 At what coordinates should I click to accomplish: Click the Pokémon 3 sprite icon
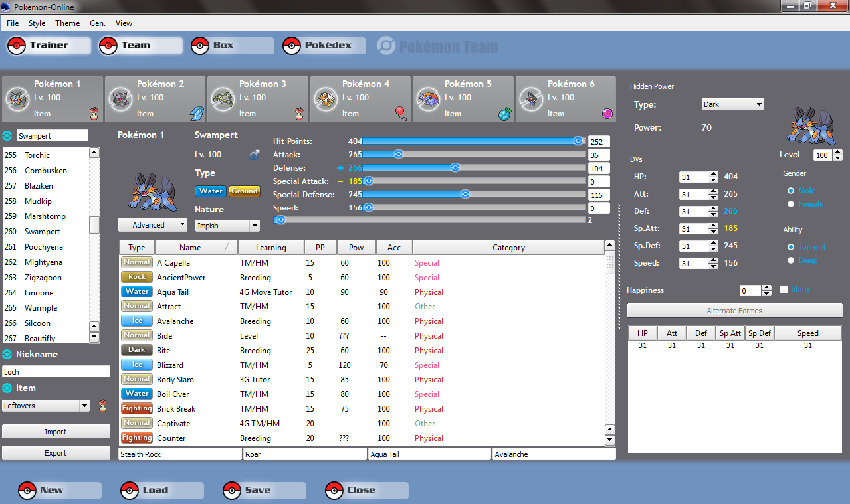click(221, 99)
